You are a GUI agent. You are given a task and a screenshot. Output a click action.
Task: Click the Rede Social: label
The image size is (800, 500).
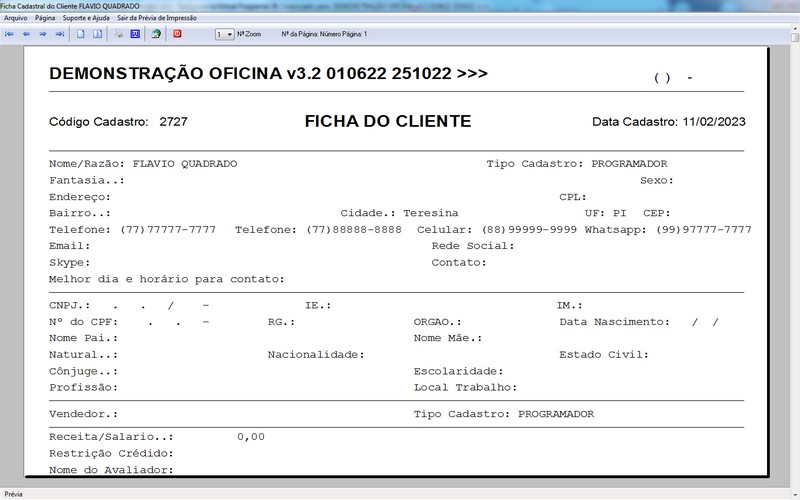click(x=473, y=246)
